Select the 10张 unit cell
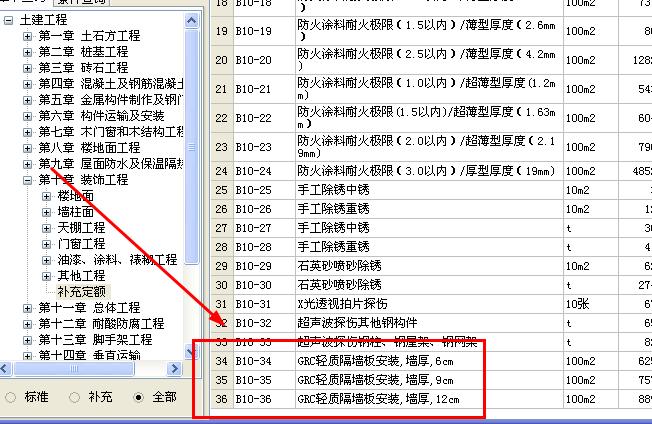The image size is (652, 424). (590, 304)
